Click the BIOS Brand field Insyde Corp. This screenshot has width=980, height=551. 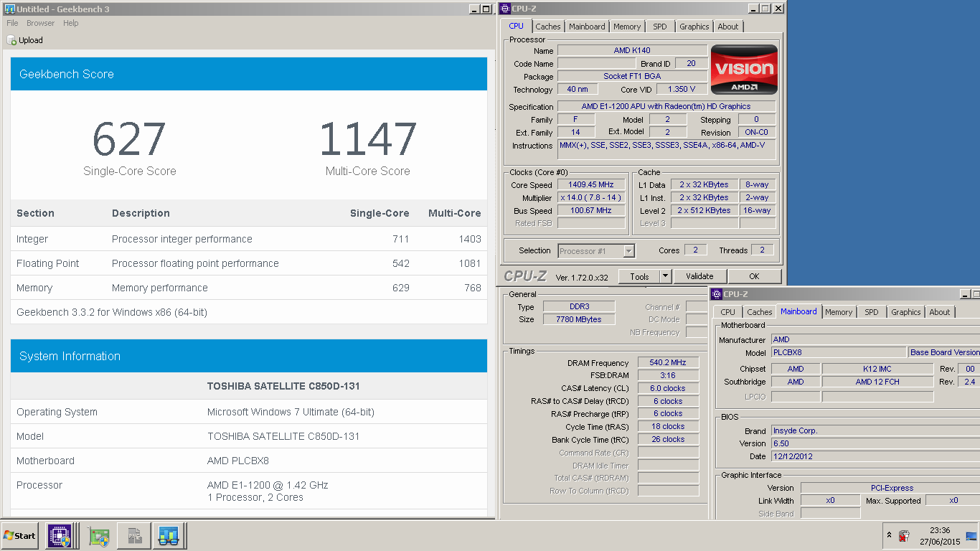coord(875,430)
